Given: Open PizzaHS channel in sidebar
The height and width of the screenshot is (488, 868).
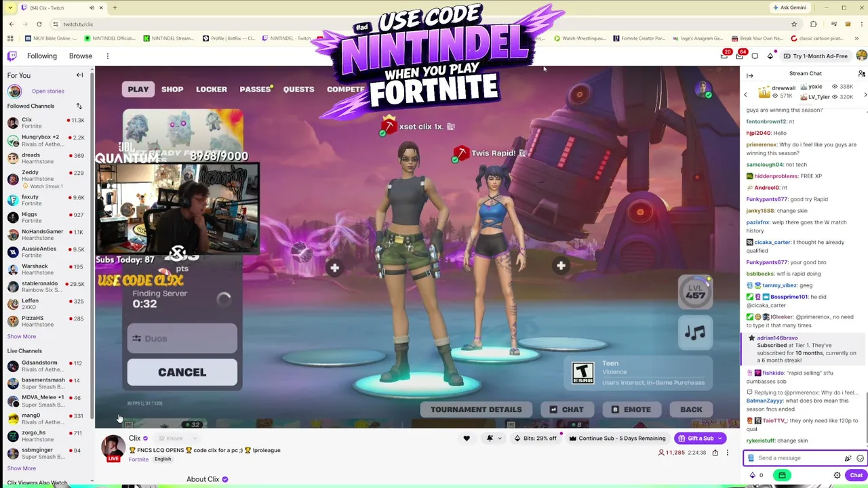Looking at the screenshot, I should point(45,321).
